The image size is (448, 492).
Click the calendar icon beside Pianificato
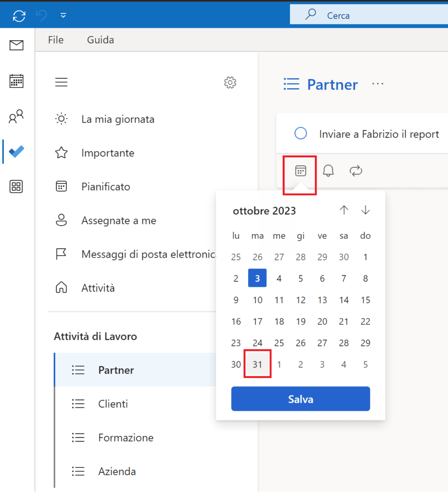[61, 186]
